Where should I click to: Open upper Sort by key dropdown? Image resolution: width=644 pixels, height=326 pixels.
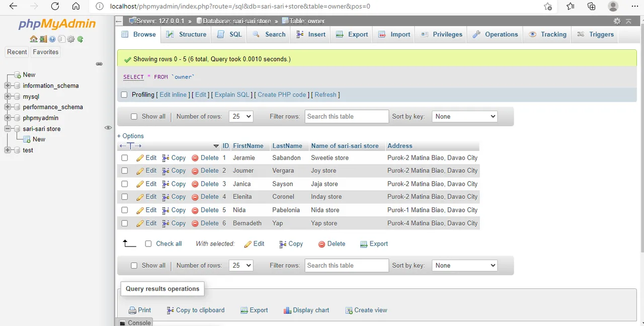464,116
